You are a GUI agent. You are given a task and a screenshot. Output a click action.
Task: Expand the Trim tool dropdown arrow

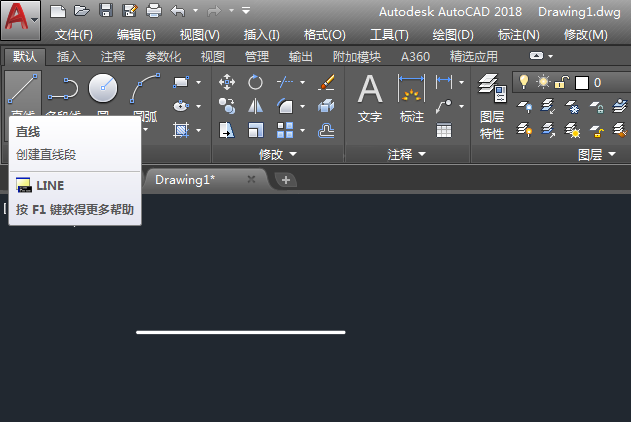[302, 82]
